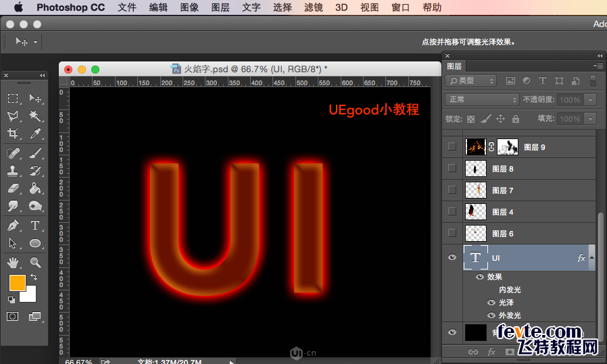Image resolution: width=607 pixels, height=364 pixels.
Task: Select the Pen tool
Action: pos(13,225)
